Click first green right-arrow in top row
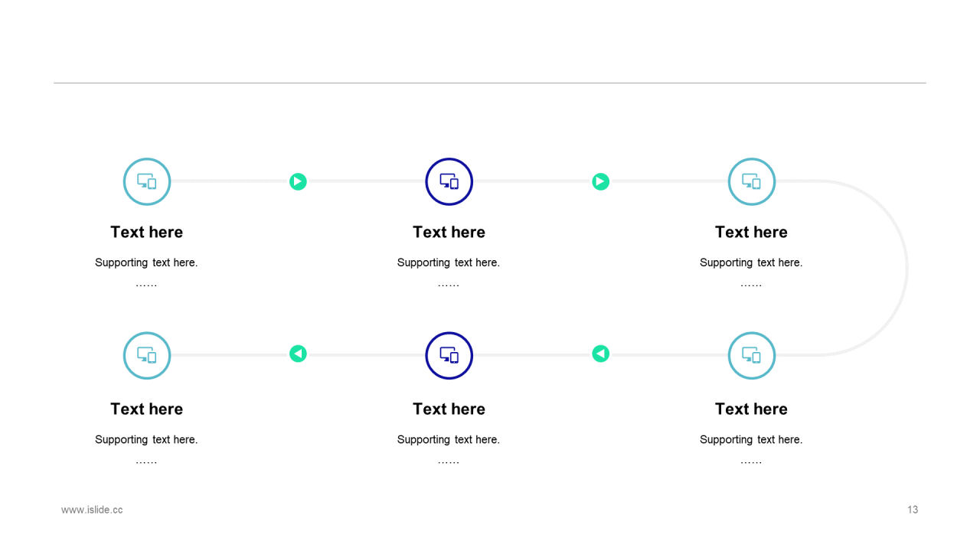Screen dimensions: 980x551 coord(298,181)
